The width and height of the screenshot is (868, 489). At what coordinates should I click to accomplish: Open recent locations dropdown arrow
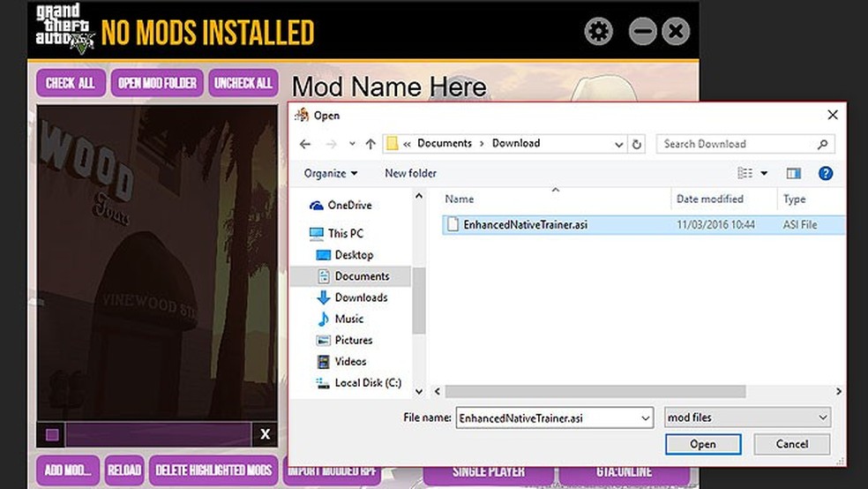pos(352,144)
